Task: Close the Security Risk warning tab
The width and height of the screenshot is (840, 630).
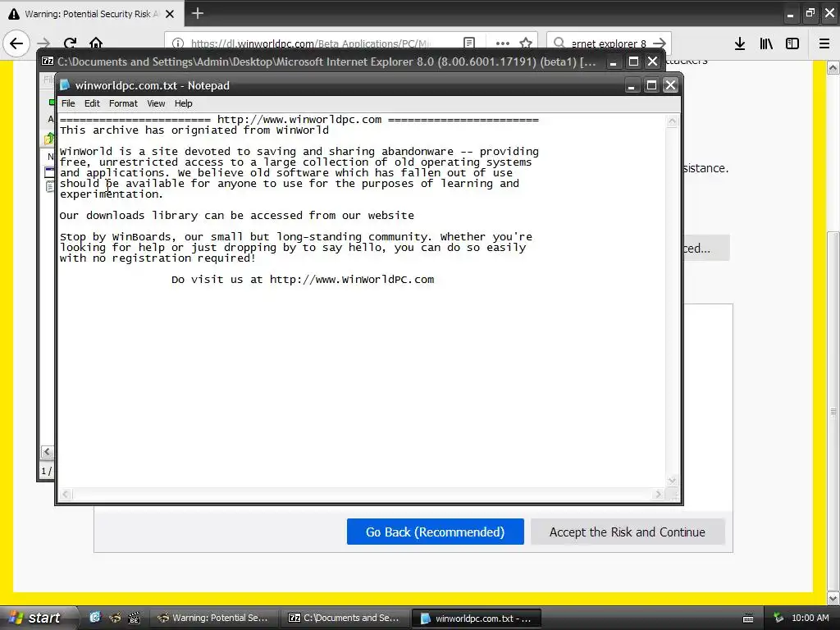Action: point(170,14)
